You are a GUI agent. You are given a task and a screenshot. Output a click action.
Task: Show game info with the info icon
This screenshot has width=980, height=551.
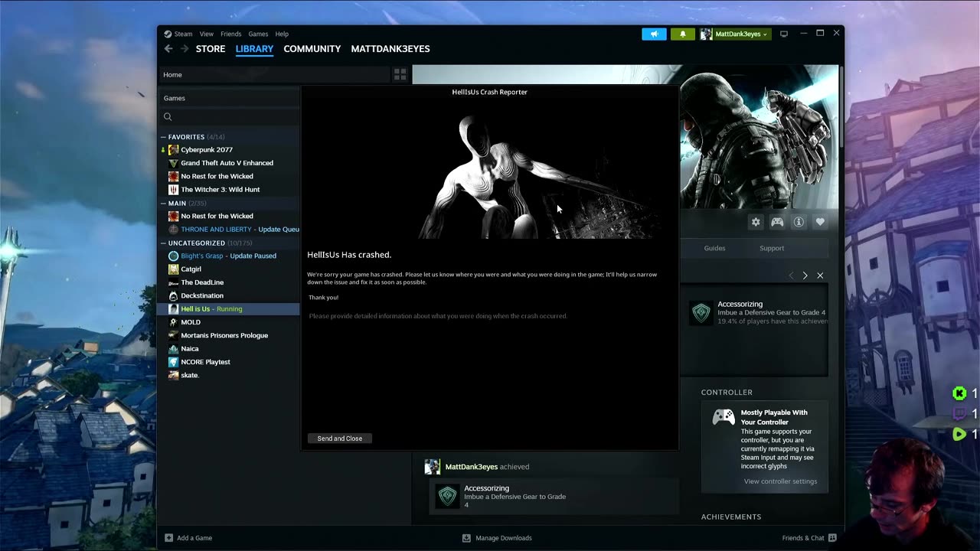[x=799, y=222]
